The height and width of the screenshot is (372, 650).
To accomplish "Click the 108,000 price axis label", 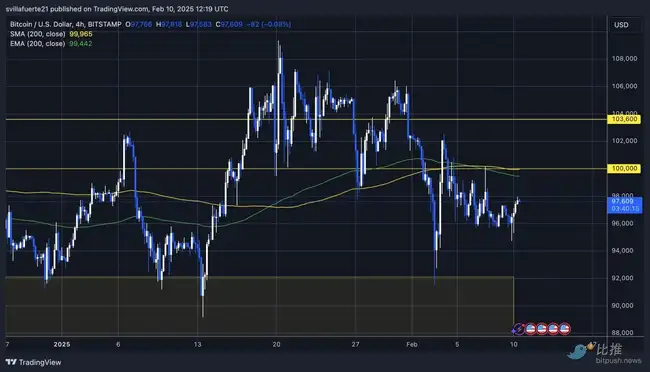I will [624, 58].
